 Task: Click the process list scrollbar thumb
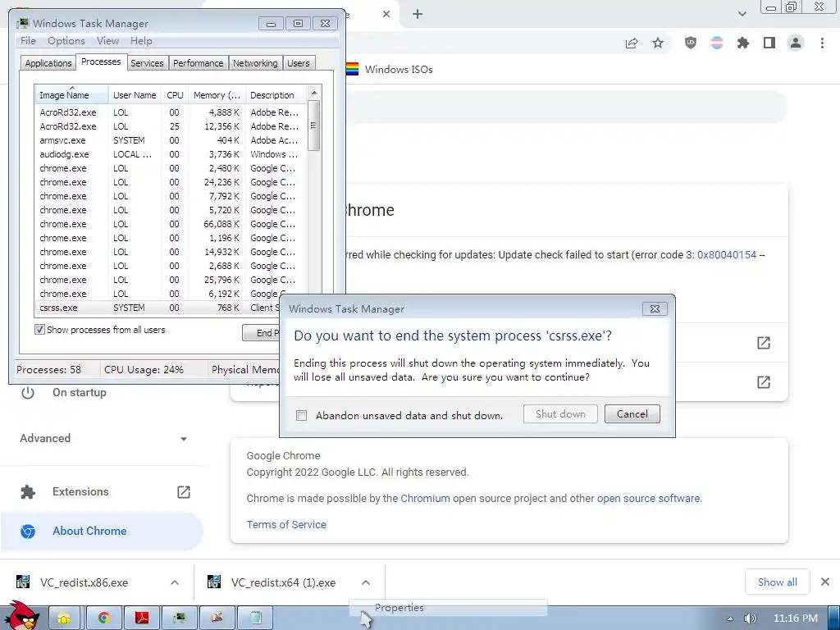pyautogui.click(x=314, y=126)
